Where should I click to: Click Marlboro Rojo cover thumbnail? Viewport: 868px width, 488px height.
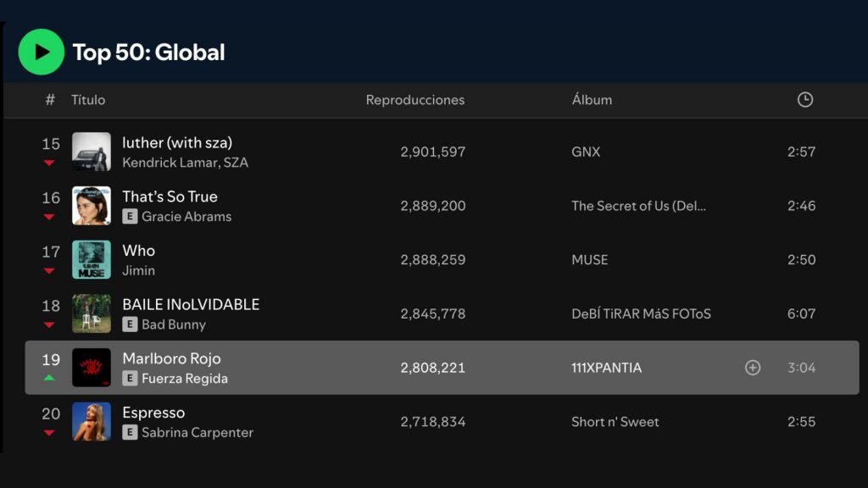point(92,368)
